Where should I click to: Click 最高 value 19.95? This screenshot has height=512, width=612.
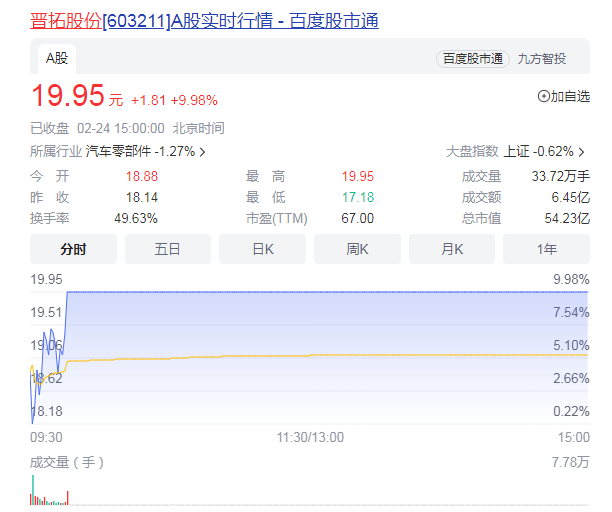coord(358,176)
